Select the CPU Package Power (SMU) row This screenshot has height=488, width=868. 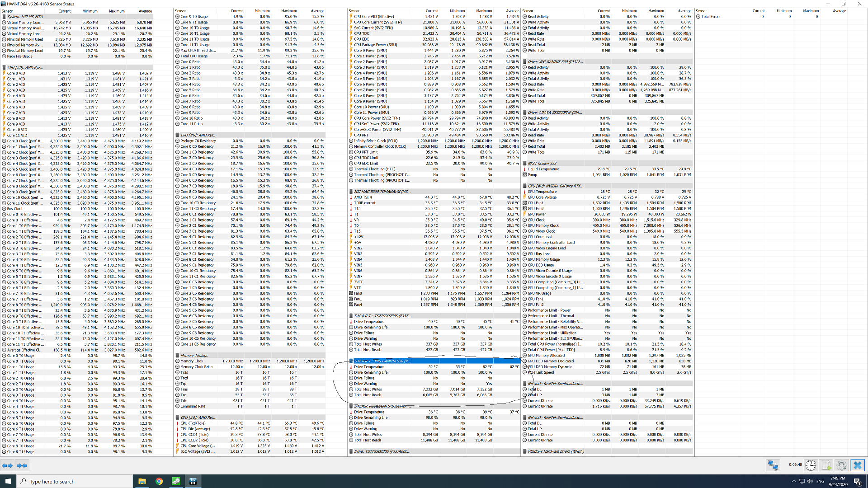434,45
